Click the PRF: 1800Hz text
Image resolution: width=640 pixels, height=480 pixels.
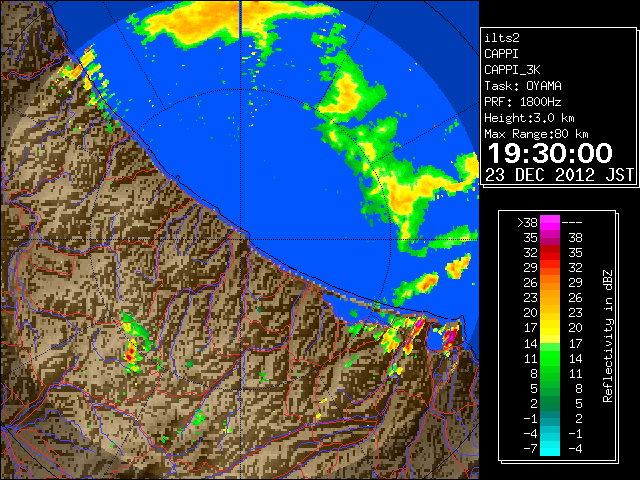pos(523,102)
